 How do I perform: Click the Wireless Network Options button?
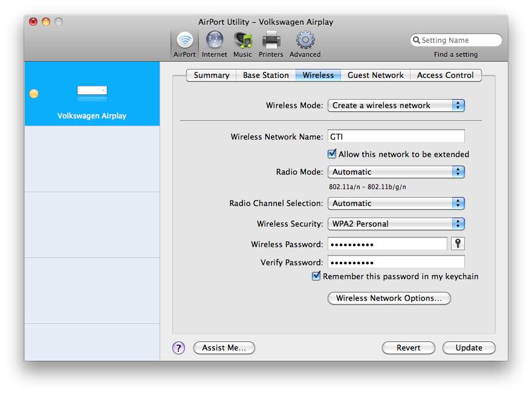[389, 299]
